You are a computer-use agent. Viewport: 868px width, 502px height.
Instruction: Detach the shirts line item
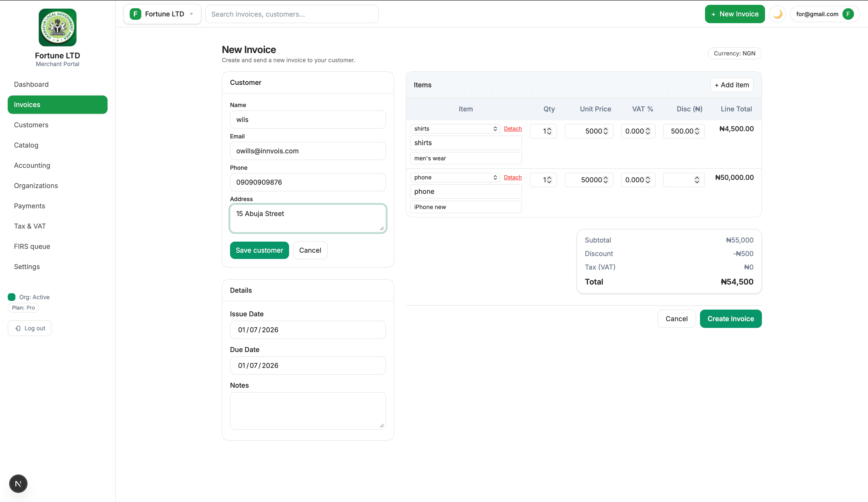click(x=513, y=129)
